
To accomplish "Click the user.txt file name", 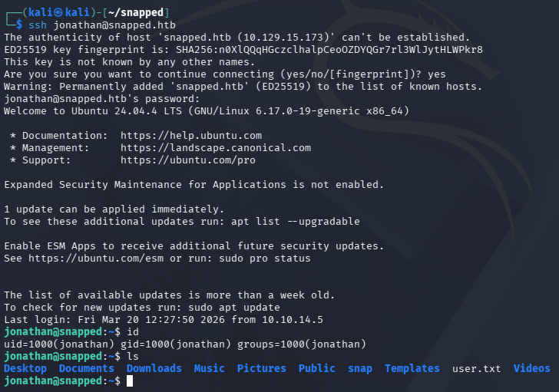I will point(477,369).
